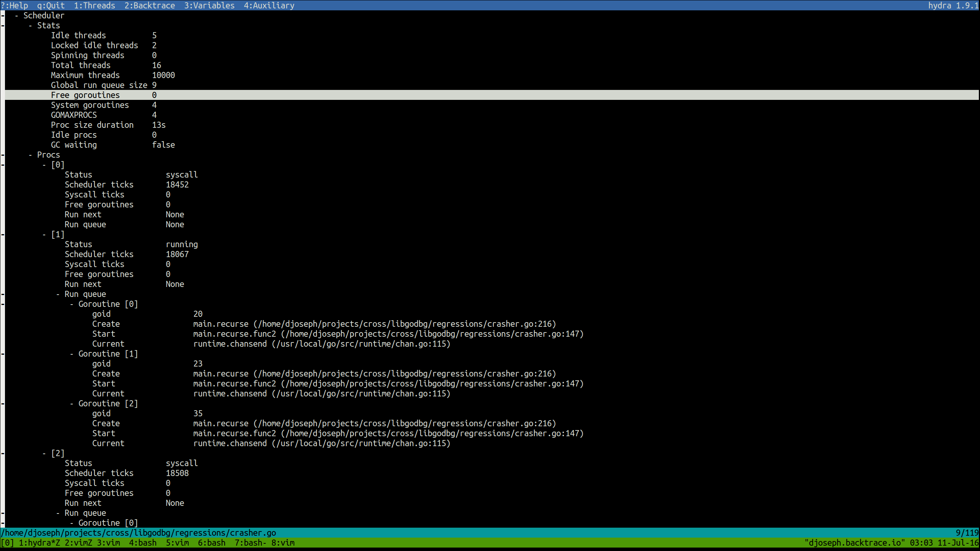Switch to the 2:Backtrace view

[x=150, y=5]
